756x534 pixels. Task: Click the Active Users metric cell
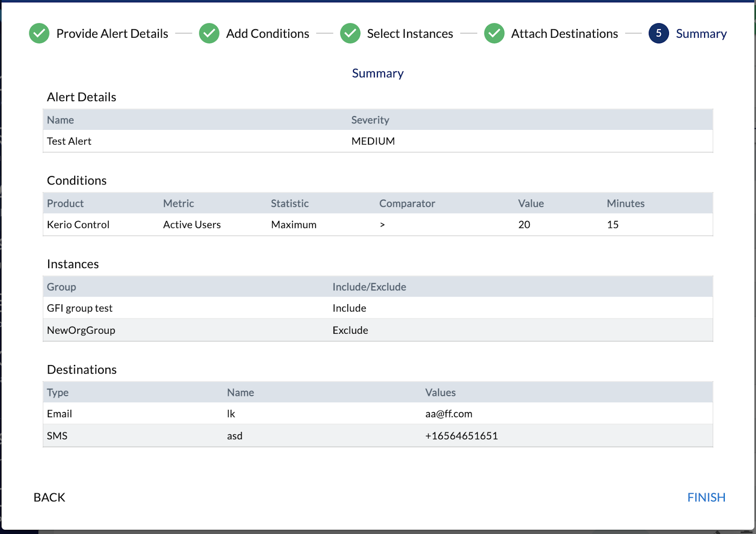192,225
